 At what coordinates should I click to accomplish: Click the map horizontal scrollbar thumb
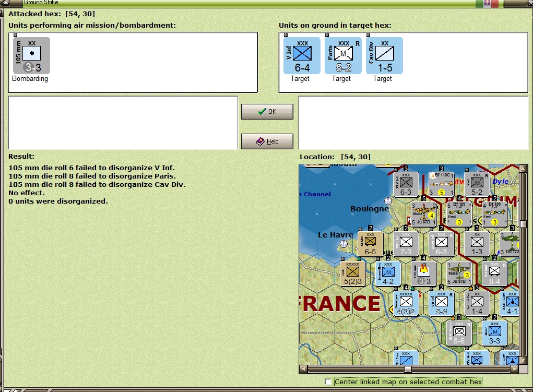click(x=408, y=369)
